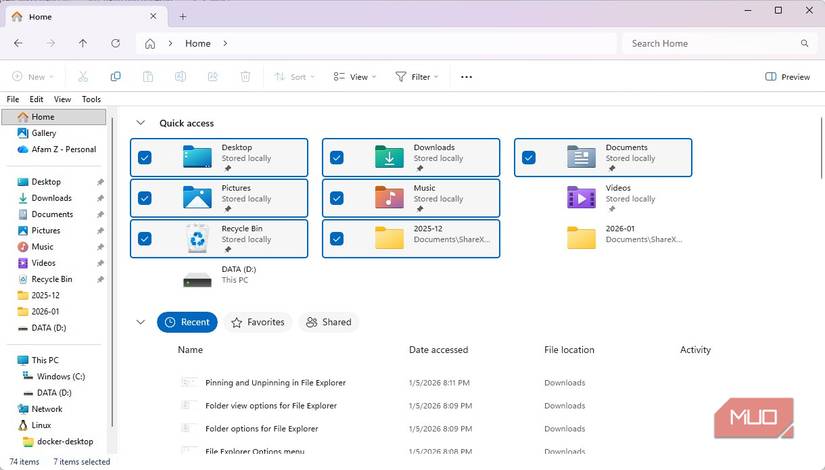The height and width of the screenshot is (470, 825).
Task: Collapse the Recent files section chevron
Action: click(x=140, y=322)
